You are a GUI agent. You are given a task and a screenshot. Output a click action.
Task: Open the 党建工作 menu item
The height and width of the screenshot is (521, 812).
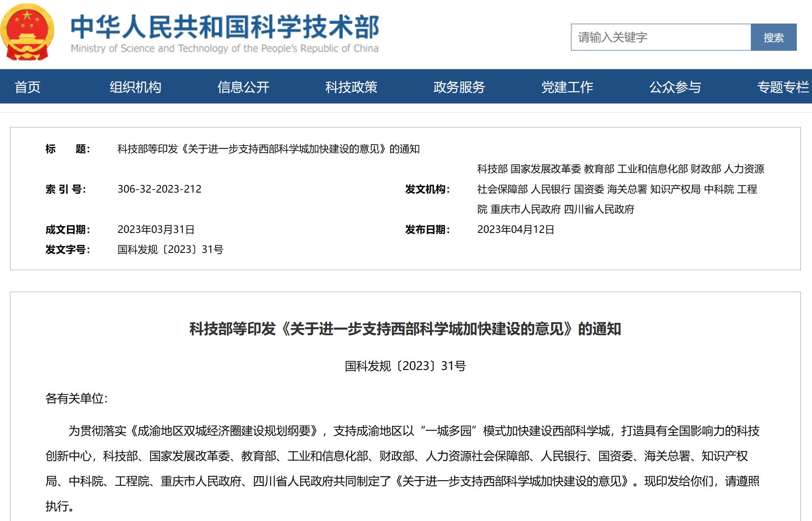coord(567,87)
